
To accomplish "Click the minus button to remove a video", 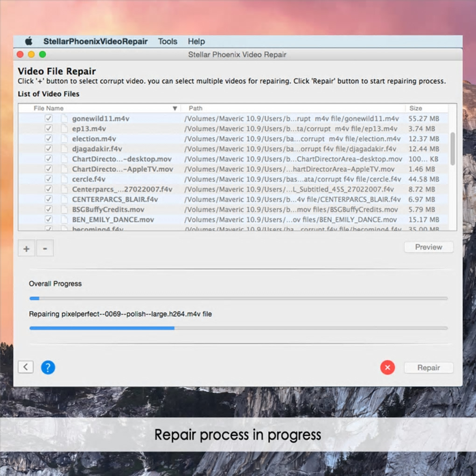I will pos(45,248).
